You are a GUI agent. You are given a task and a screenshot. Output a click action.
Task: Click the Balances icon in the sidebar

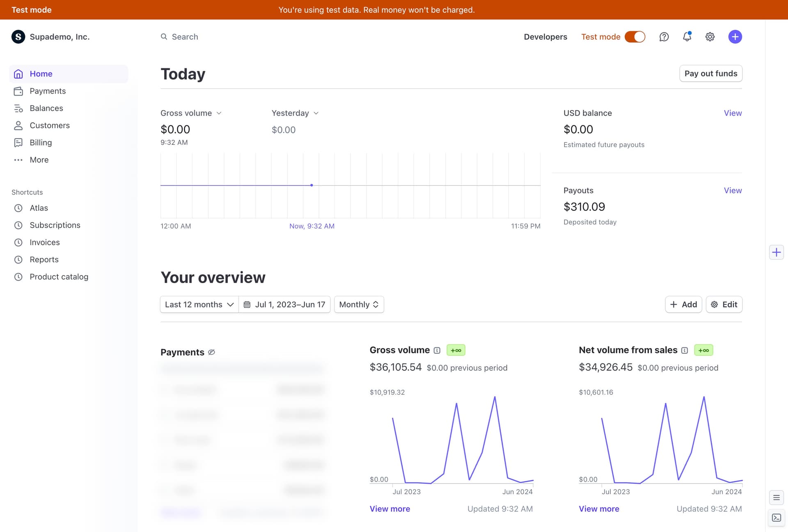tap(18, 108)
